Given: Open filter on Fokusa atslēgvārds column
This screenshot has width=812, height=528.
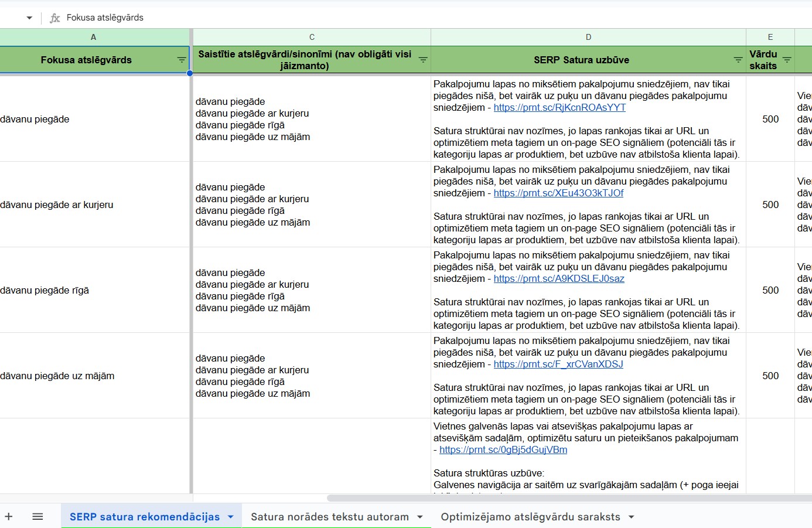Looking at the screenshot, I should pos(182,60).
